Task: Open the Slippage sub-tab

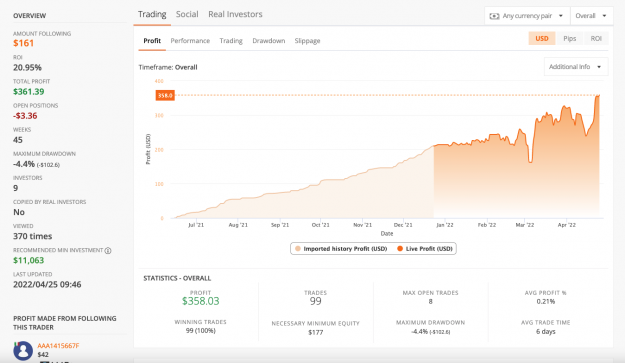Action: click(x=307, y=41)
